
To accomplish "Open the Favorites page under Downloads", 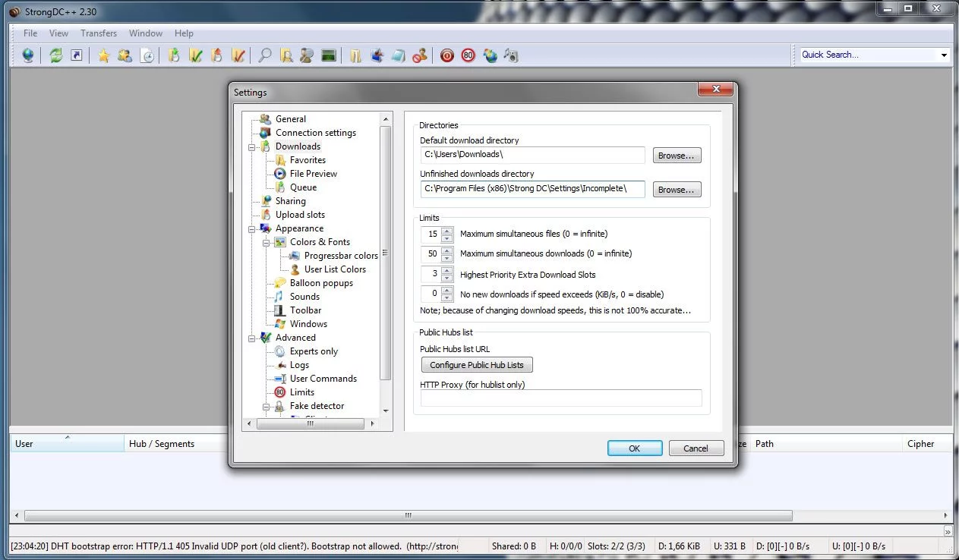I will (x=308, y=160).
